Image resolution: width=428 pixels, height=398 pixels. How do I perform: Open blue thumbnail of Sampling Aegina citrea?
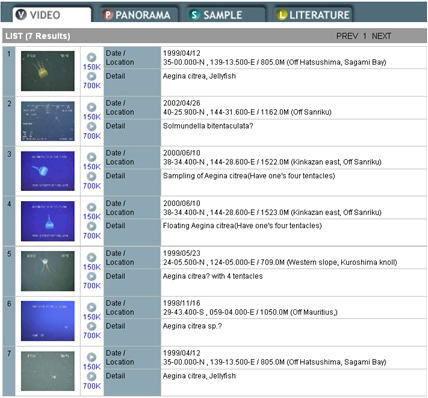(48, 171)
